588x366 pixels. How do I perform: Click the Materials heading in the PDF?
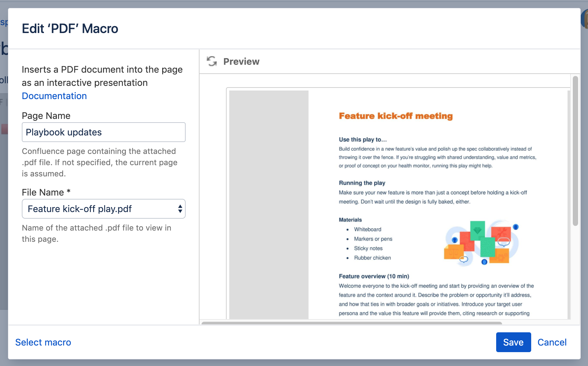pyautogui.click(x=350, y=220)
